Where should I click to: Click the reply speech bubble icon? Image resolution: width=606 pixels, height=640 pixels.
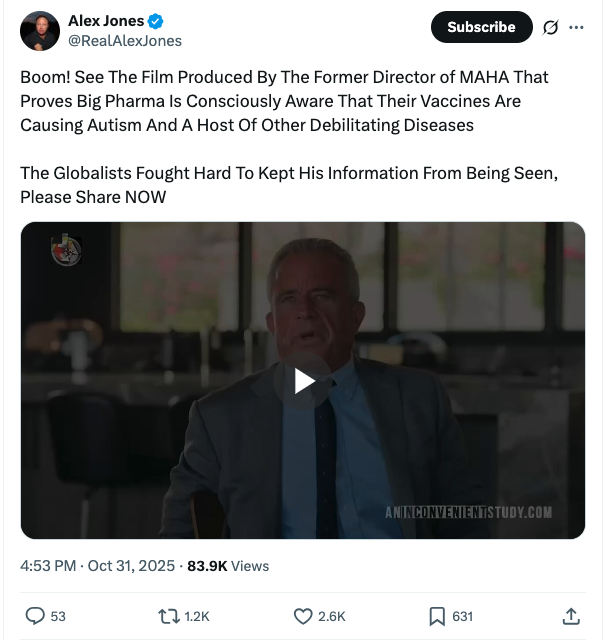(x=34, y=616)
